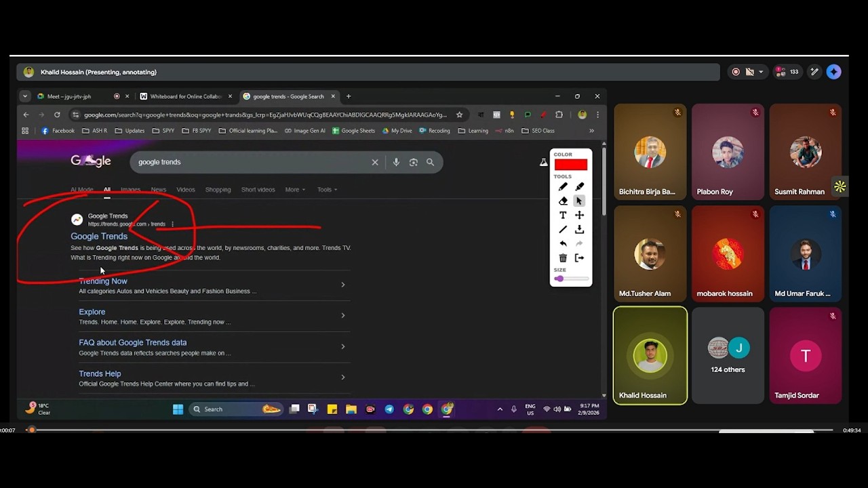Open the Trending Now link

click(x=103, y=281)
